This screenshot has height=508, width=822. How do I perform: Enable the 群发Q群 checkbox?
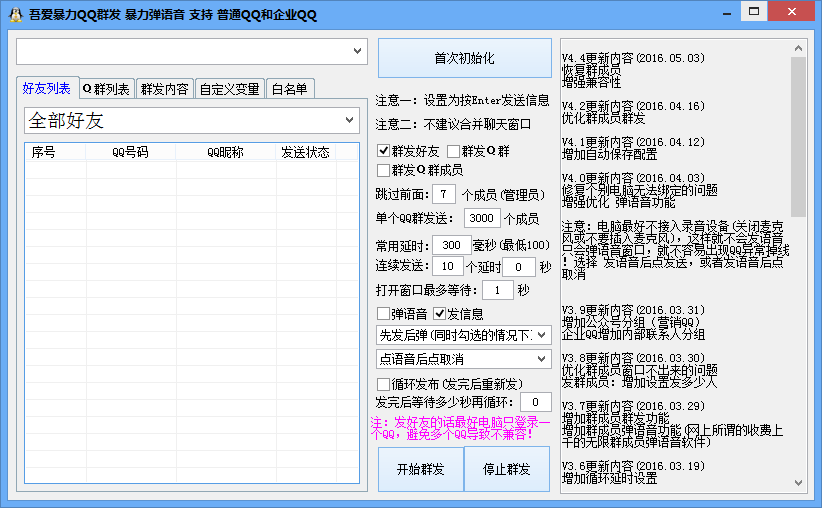tap(454, 152)
